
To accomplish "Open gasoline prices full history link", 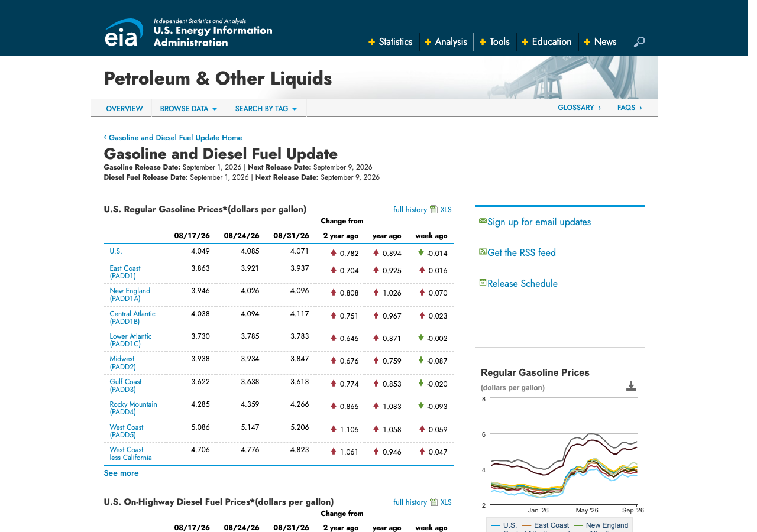I will [410, 210].
